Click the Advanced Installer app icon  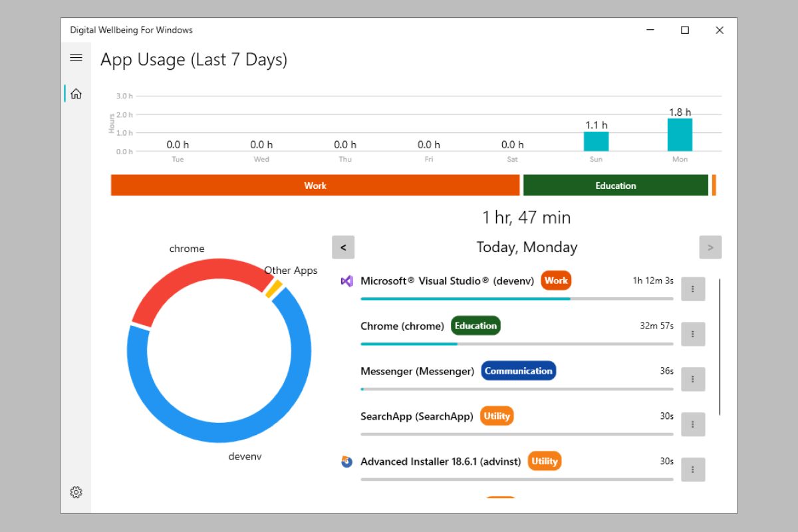(x=346, y=461)
